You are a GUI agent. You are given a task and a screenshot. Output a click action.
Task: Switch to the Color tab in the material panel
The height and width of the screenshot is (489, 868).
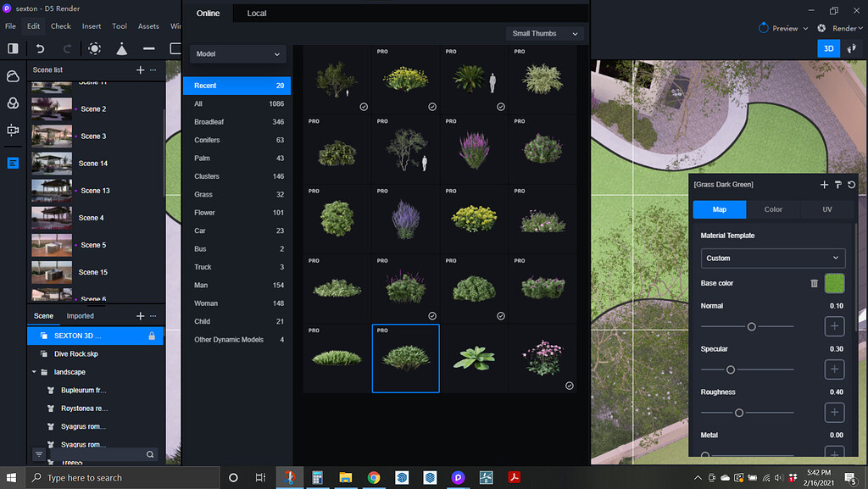click(772, 208)
